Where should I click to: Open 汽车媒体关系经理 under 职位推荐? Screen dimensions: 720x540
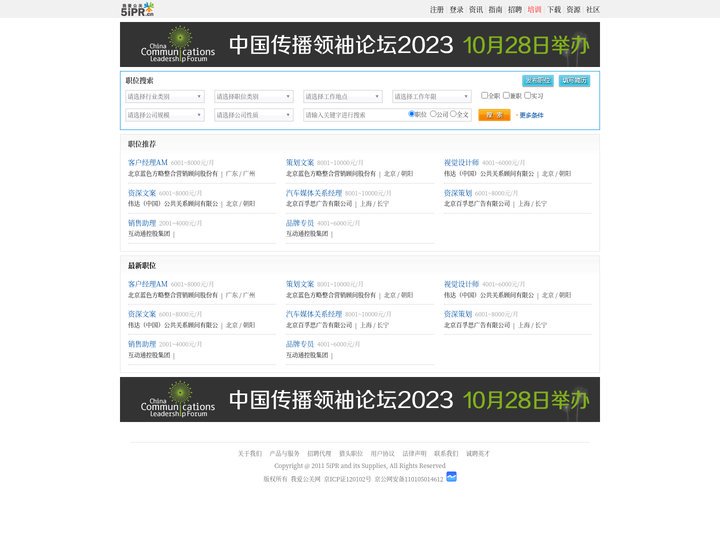click(x=314, y=193)
